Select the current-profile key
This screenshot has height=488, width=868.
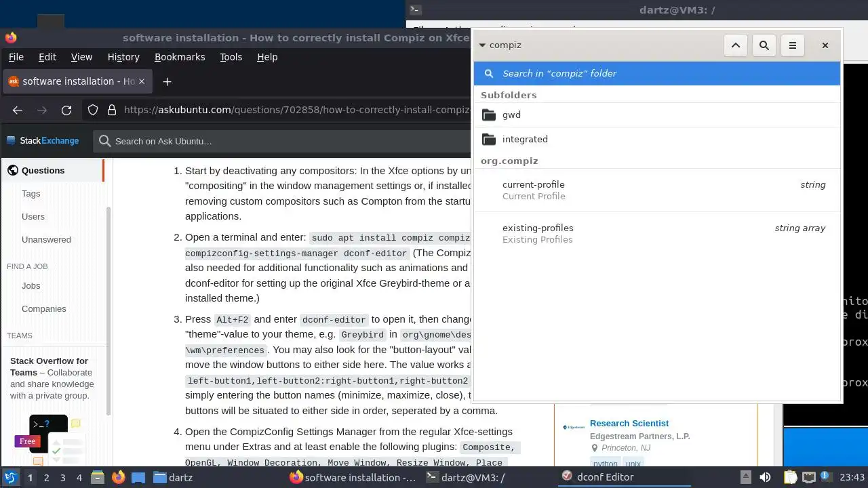(657, 190)
